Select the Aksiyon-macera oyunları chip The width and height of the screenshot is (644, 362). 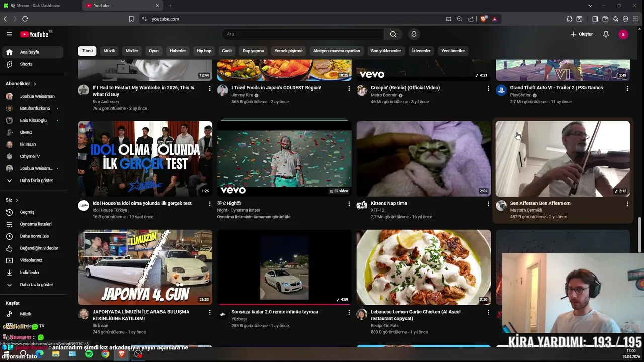coord(337,51)
